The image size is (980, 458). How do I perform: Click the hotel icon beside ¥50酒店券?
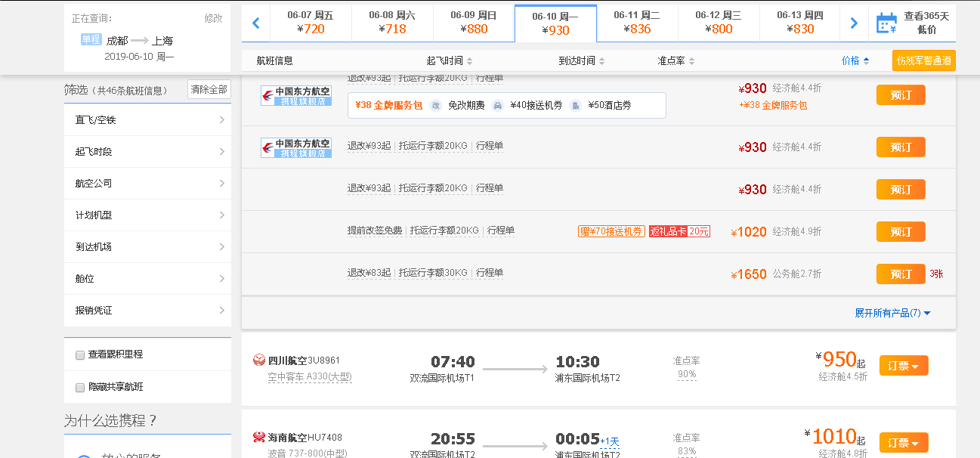point(575,106)
